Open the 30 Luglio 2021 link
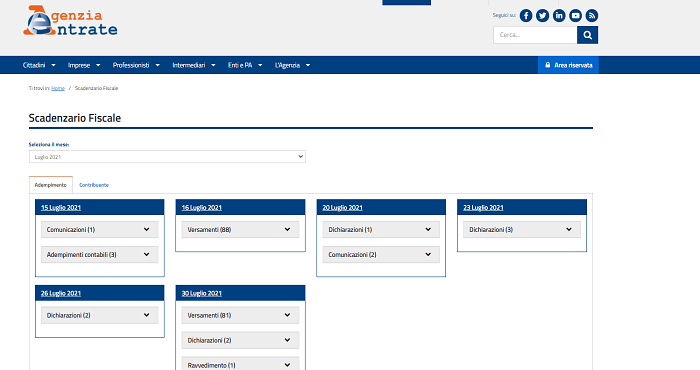 click(x=201, y=293)
